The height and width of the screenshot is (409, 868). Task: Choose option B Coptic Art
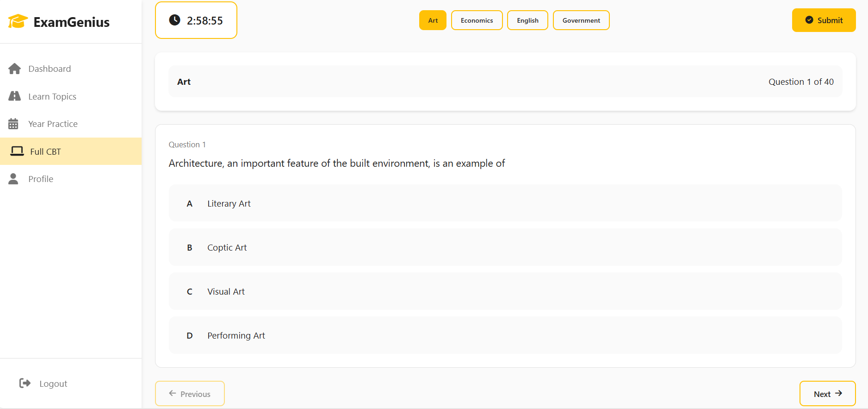[x=505, y=247]
